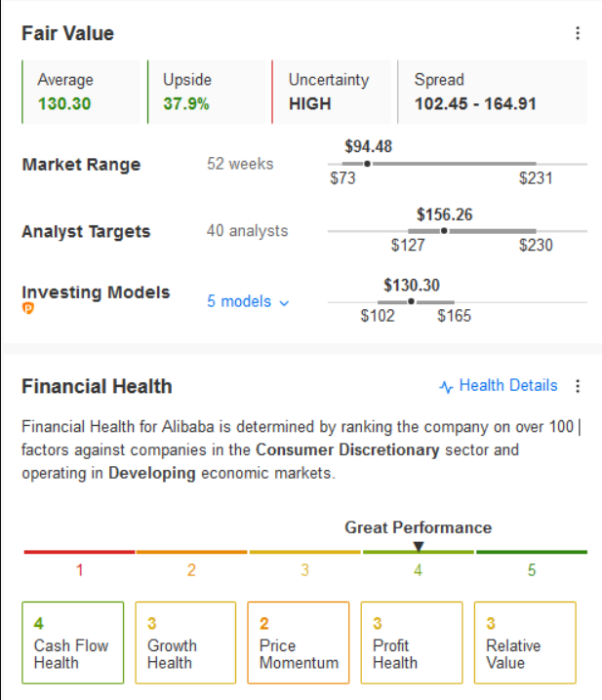Expand the 5 models dropdown
The width and height of the screenshot is (602, 700).
point(248,301)
